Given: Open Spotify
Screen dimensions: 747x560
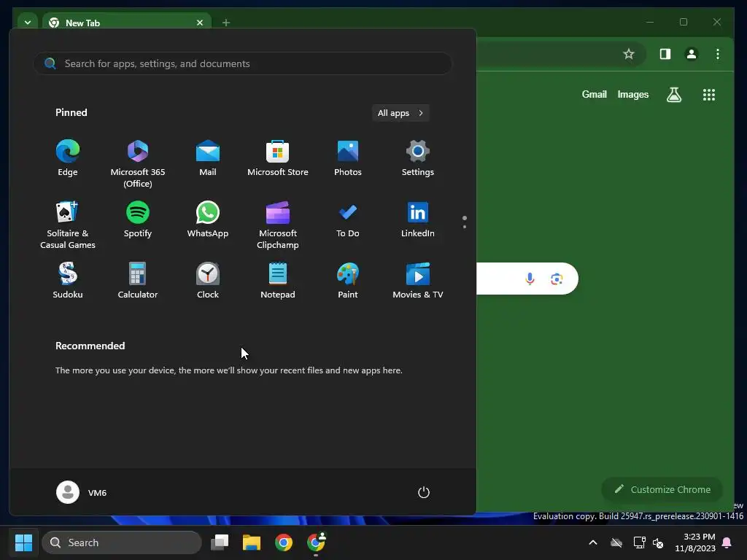Looking at the screenshot, I should [138, 219].
